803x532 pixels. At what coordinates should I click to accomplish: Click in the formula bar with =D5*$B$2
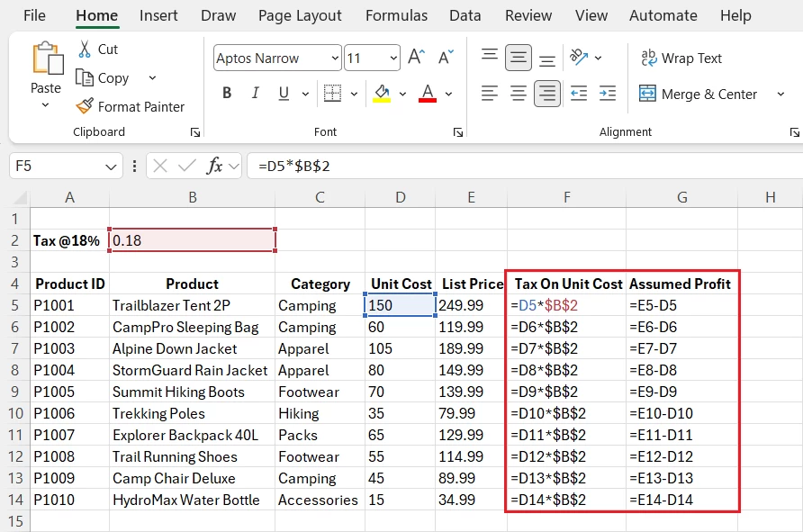[x=525, y=166]
